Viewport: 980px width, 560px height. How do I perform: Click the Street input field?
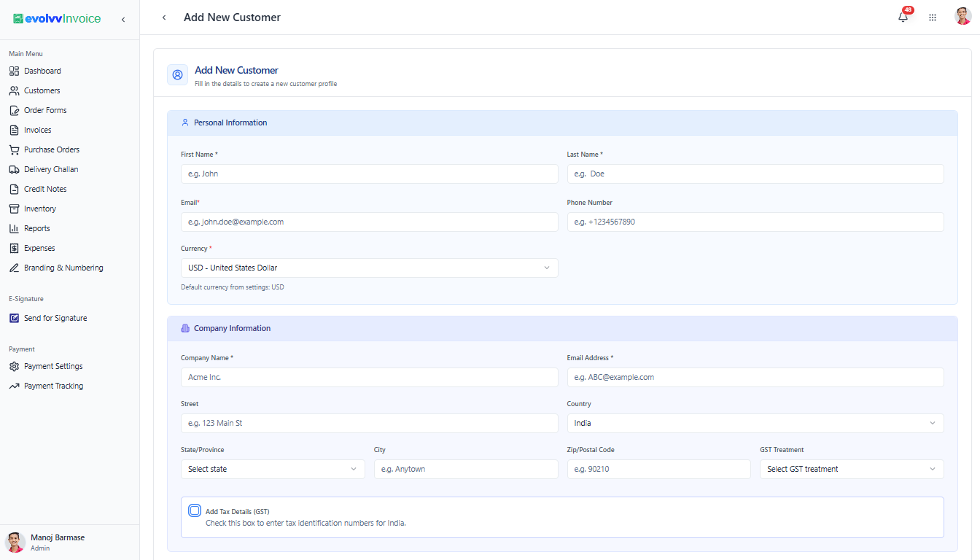pos(369,423)
